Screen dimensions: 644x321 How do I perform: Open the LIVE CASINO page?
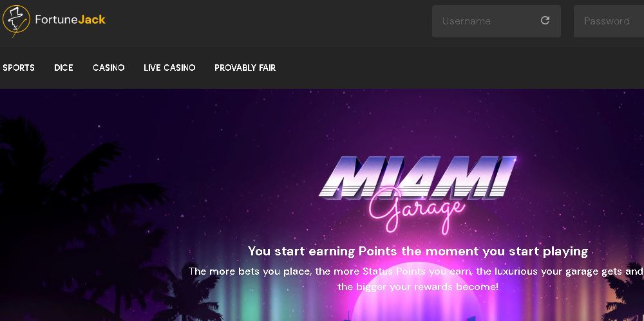point(169,68)
